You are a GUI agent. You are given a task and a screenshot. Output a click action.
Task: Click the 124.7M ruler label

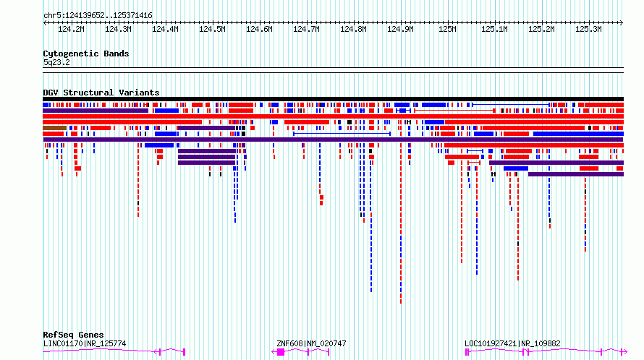pos(306,29)
